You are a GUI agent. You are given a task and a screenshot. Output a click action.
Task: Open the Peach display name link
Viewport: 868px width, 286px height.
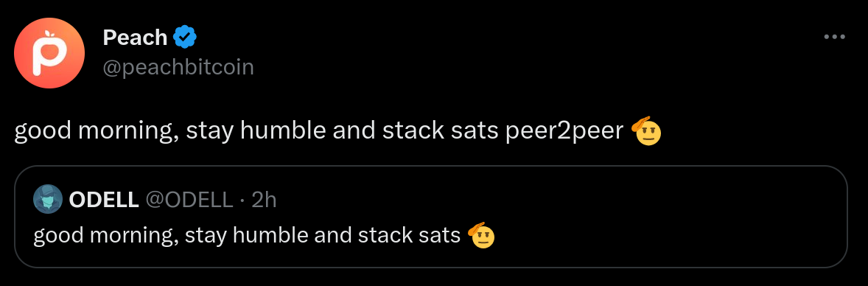coord(135,38)
